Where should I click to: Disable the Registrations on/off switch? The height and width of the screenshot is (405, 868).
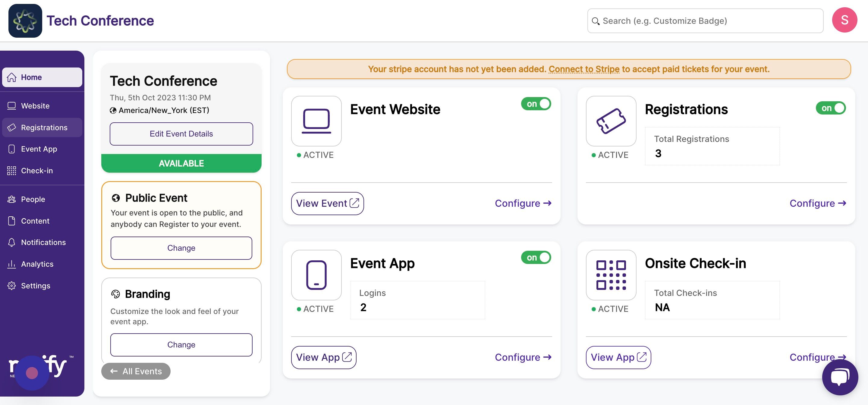(831, 108)
